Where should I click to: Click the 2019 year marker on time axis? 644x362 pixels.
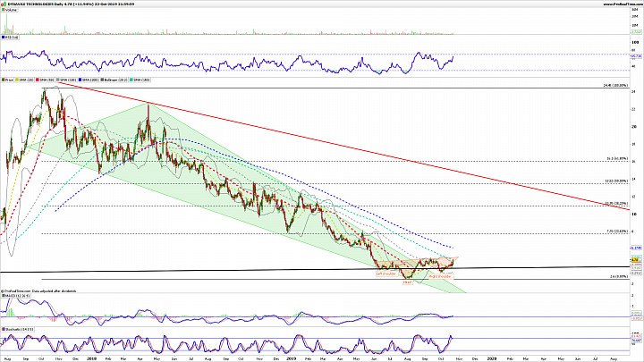(291, 358)
